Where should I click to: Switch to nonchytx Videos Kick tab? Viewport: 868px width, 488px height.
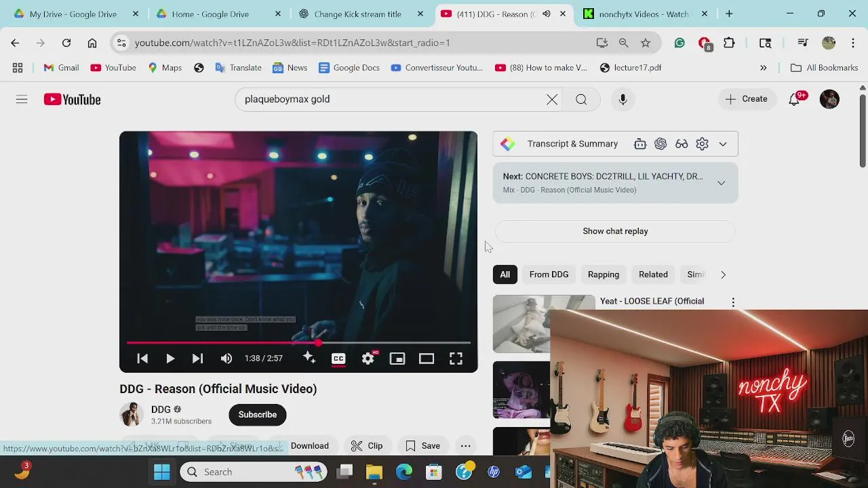(x=644, y=14)
